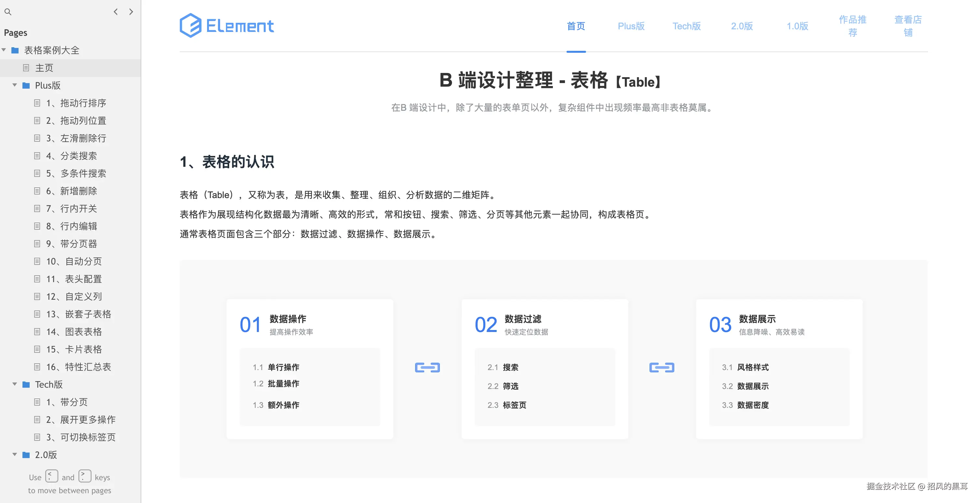Click the link icon between cards 02 and 03
This screenshot has width=980, height=503.
pos(662,367)
